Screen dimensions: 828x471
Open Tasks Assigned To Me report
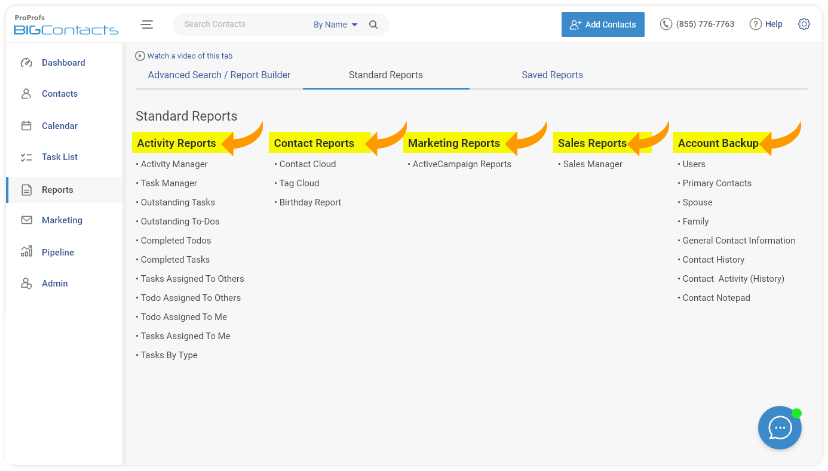point(185,336)
